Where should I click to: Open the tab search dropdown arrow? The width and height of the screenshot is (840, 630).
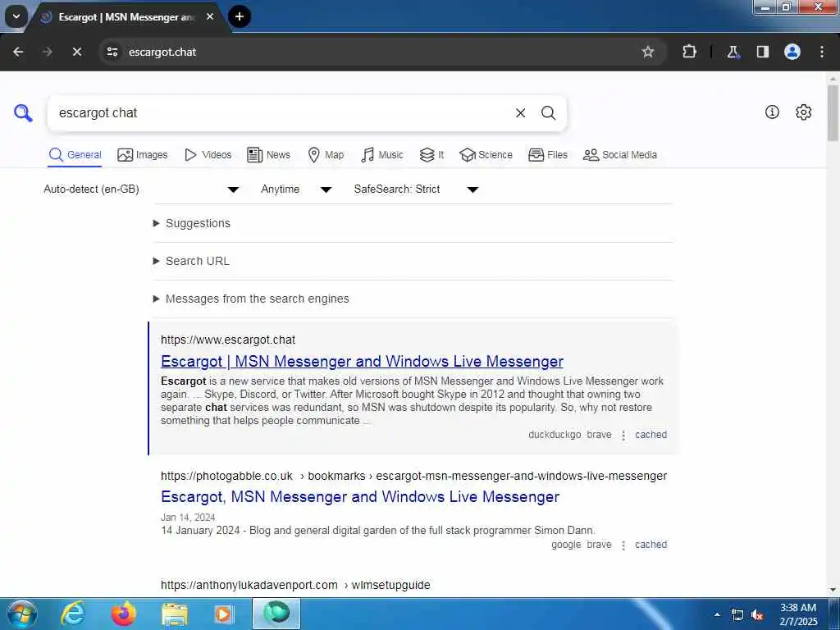tap(16, 16)
